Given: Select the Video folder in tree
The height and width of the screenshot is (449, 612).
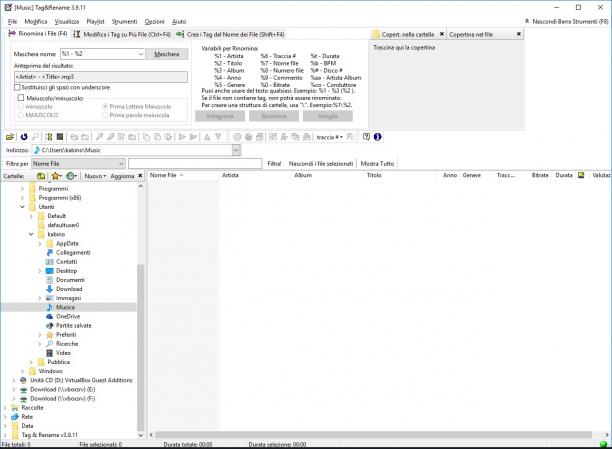Looking at the screenshot, I should (x=63, y=353).
